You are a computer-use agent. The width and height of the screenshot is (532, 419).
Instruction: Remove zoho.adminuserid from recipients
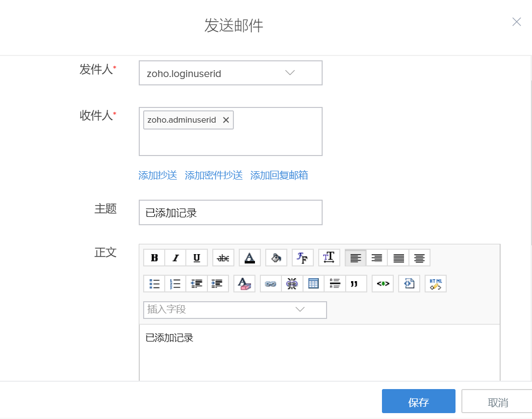[226, 120]
